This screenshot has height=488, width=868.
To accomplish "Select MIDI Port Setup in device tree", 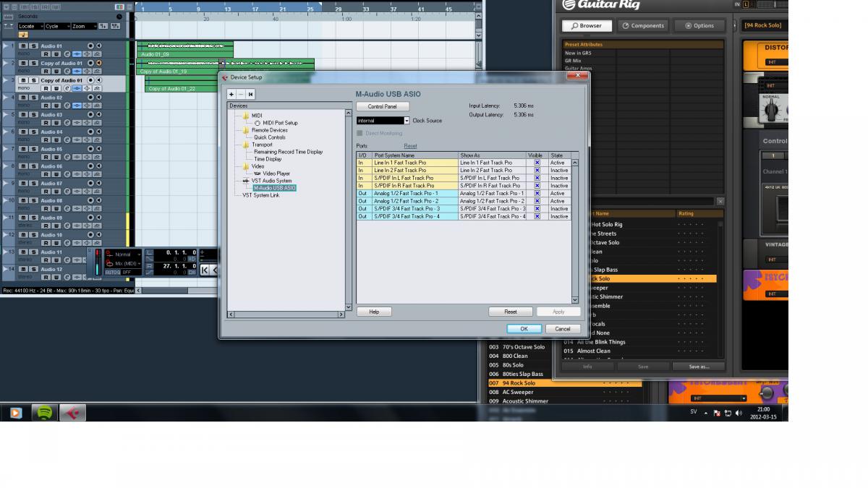I will tap(279, 123).
